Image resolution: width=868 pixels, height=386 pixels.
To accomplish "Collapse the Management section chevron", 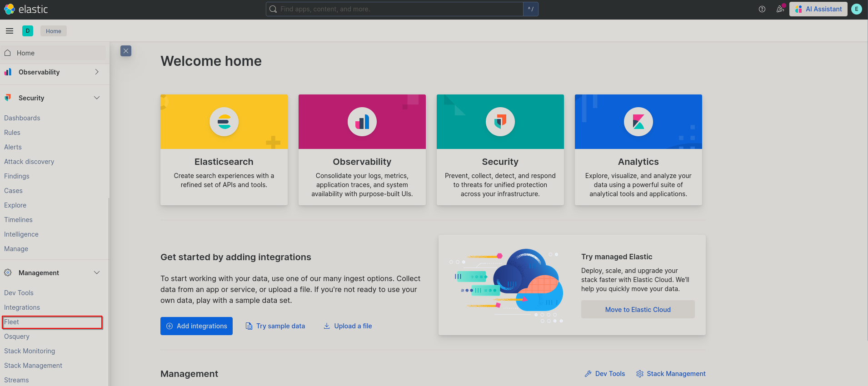I will pos(97,272).
